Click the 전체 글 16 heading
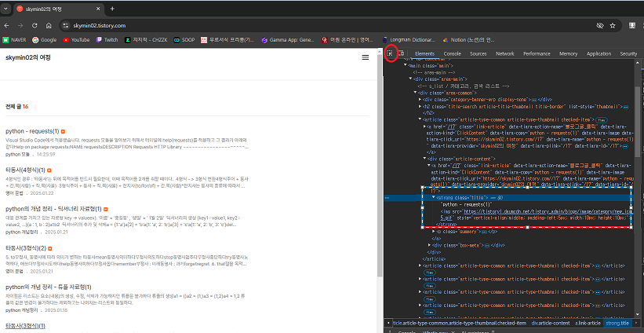The image size is (644, 333). coord(16,107)
